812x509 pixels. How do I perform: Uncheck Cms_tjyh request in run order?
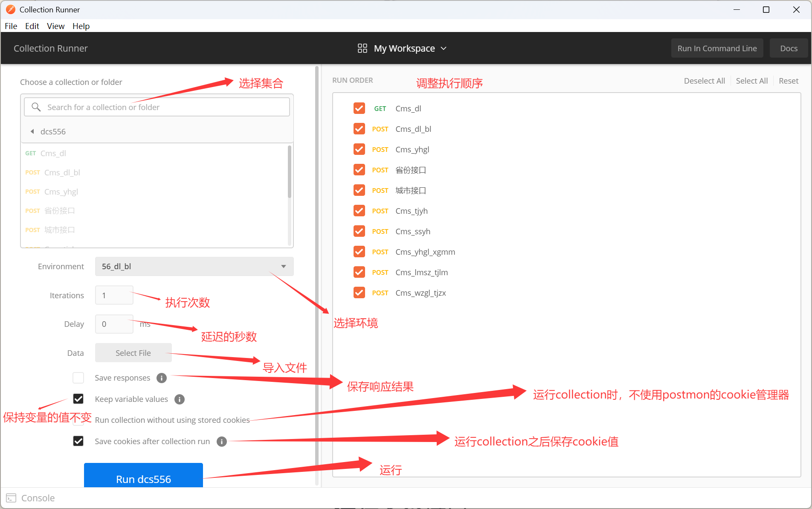359,211
